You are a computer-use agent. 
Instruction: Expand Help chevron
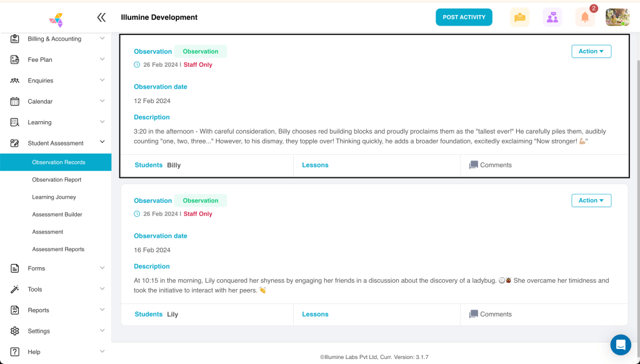pyautogui.click(x=102, y=352)
